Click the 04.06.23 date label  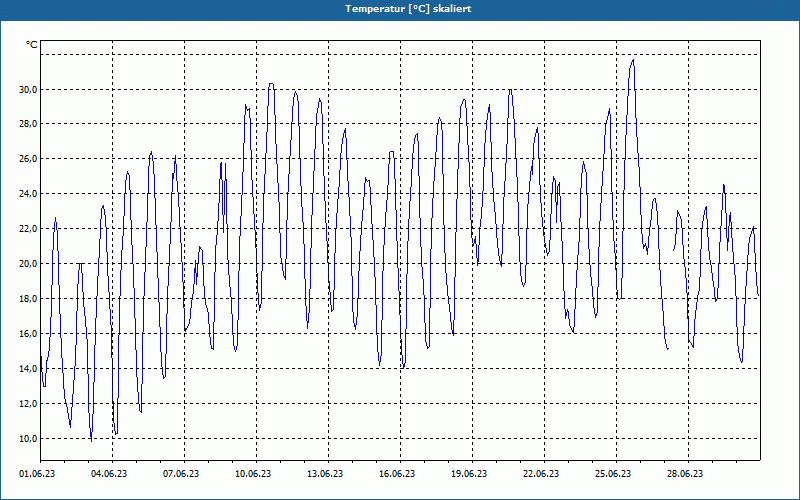coord(109,474)
